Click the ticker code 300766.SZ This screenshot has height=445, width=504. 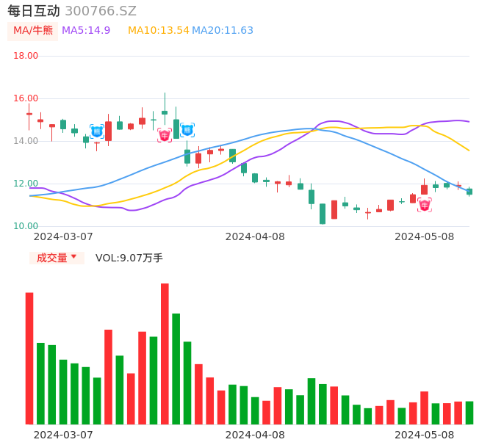click(101, 11)
